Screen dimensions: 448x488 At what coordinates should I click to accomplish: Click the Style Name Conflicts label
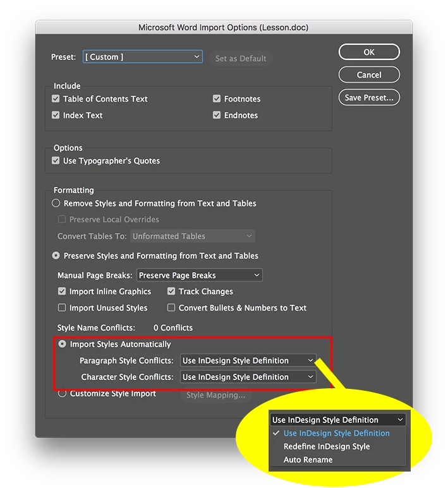(x=96, y=328)
